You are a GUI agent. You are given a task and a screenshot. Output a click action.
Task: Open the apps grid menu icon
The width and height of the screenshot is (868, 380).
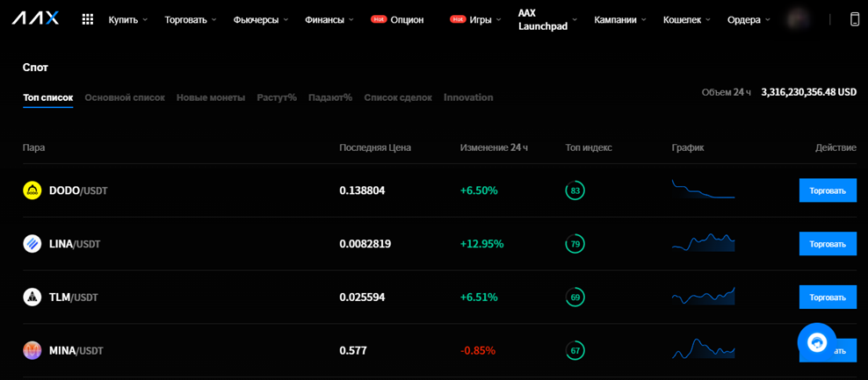pos(88,19)
